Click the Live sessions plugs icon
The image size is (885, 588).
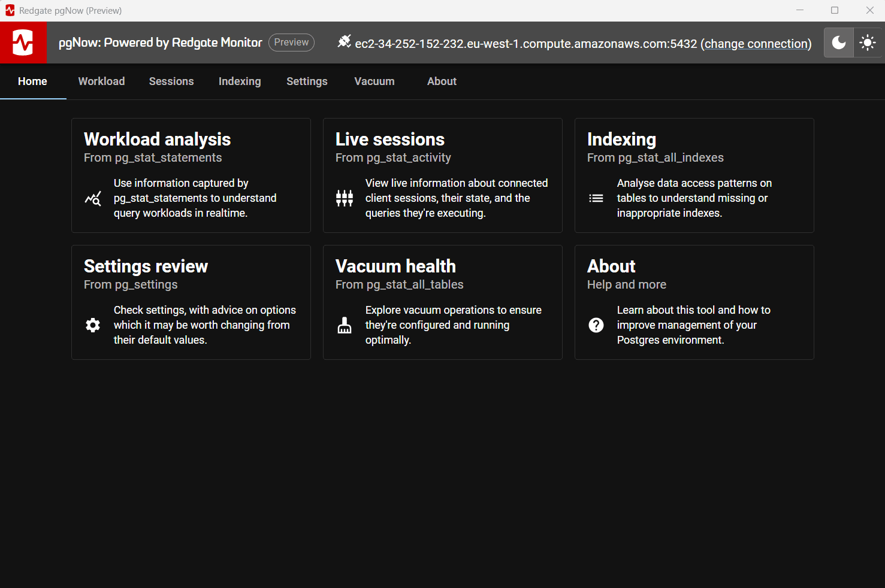coord(345,198)
